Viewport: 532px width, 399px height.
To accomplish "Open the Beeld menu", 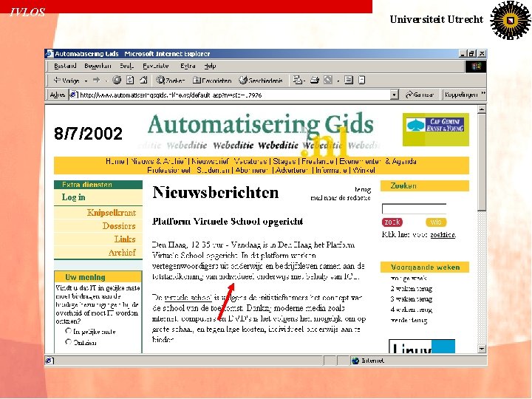I will click(126, 66).
